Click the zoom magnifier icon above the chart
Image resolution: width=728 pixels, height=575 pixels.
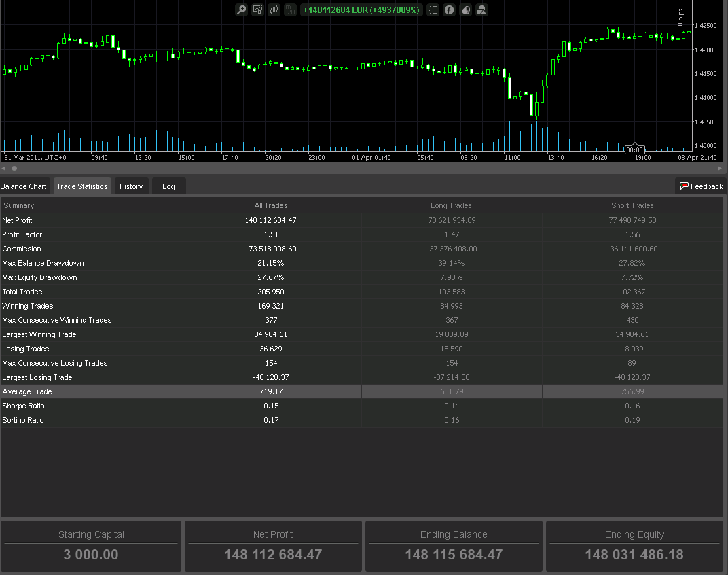(x=241, y=10)
